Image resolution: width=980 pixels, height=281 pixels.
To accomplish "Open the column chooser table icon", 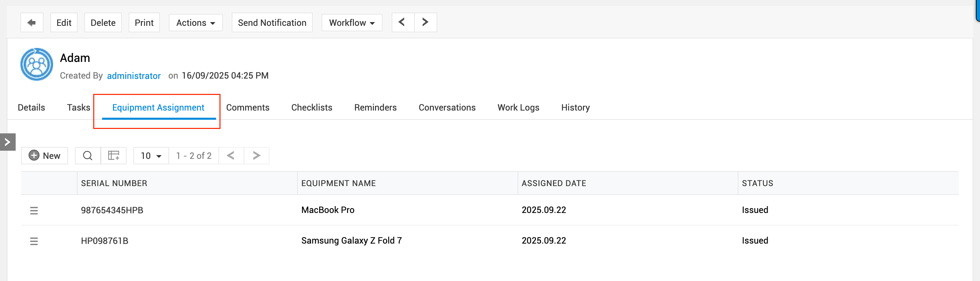I will tap(113, 155).
